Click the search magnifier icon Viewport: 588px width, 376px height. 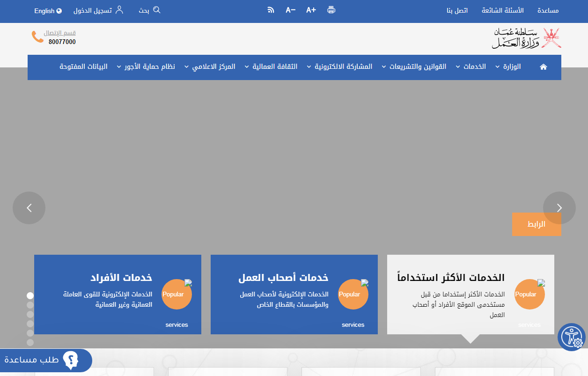click(x=157, y=10)
